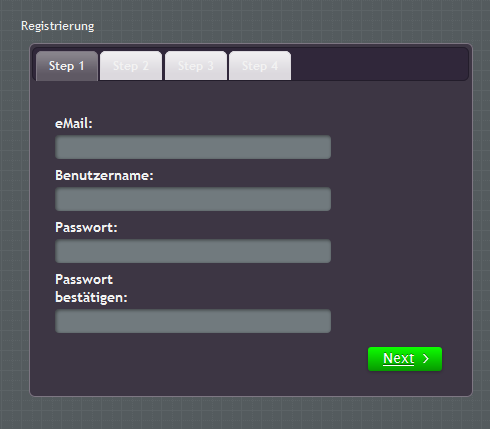Click the chevron arrow on Next button
Screen dimensions: 490x429
pos(426,359)
